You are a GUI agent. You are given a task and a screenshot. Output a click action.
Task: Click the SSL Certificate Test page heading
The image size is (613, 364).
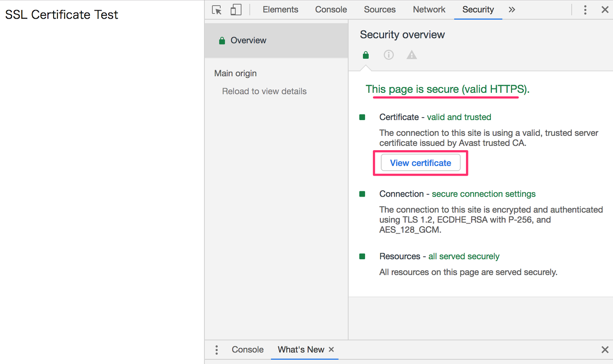point(62,15)
